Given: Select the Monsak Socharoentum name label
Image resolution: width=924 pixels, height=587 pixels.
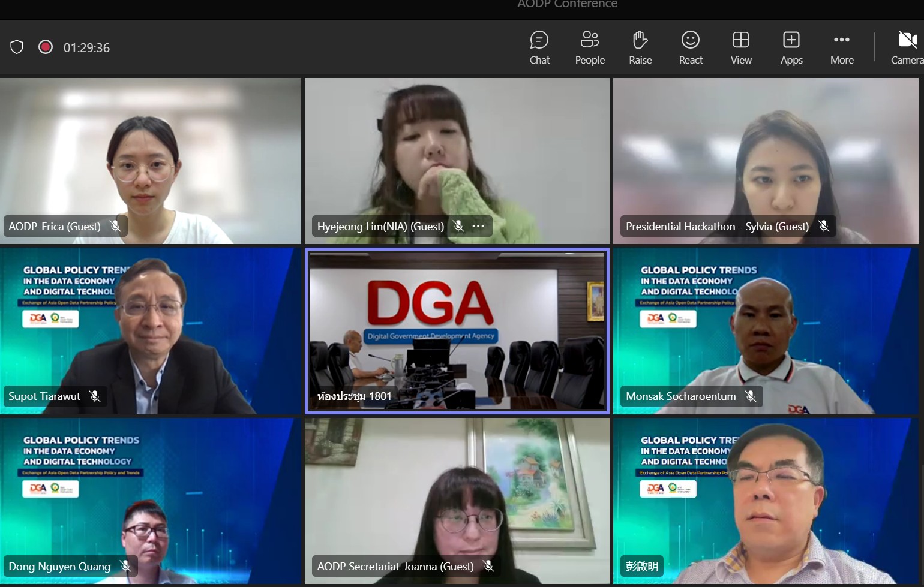Looking at the screenshot, I should (x=681, y=396).
